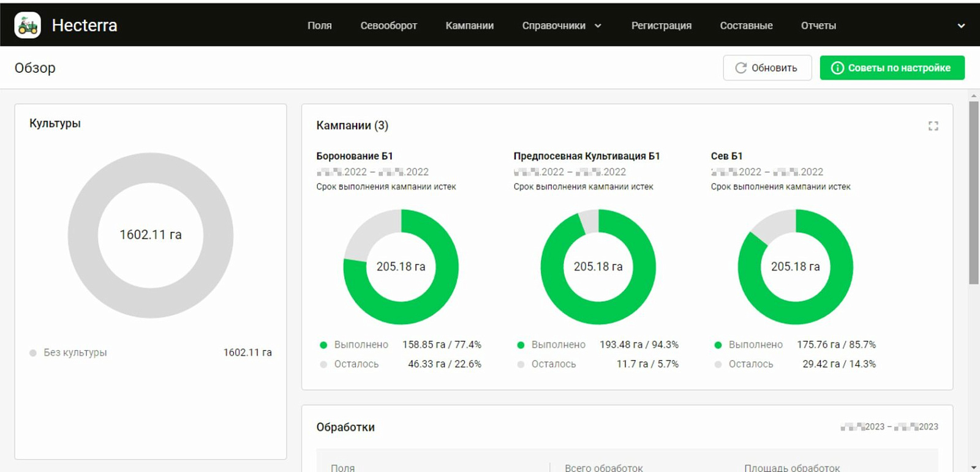Click the Hecterra tractor logo icon

(x=28, y=25)
